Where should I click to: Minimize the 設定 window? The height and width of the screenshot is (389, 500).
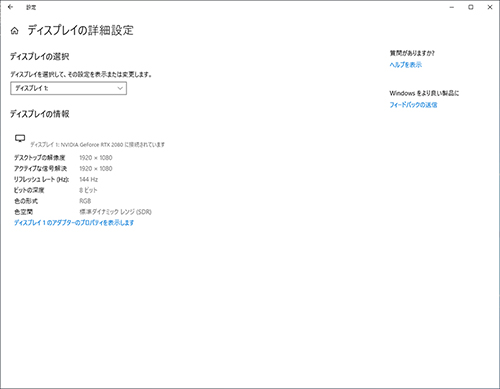coord(452,7)
